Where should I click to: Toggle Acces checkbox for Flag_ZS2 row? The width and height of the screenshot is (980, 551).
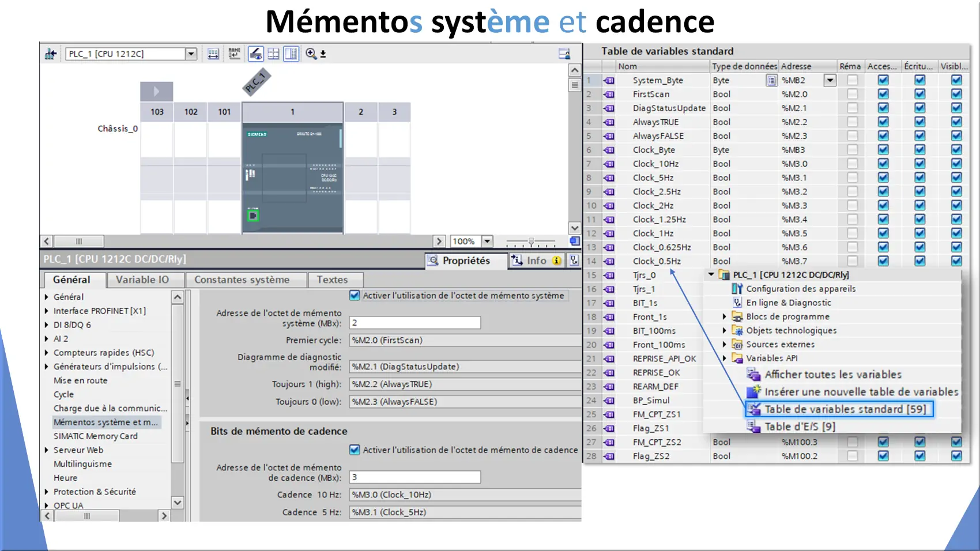(x=883, y=456)
